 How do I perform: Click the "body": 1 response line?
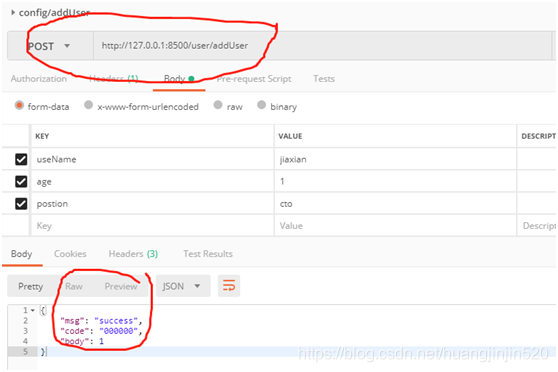tap(82, 341)
